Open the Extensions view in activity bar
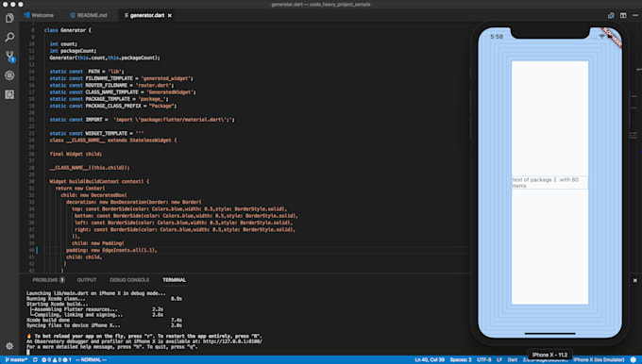The height and width of the screenshot is (364, 642). (x=9, y=94)
